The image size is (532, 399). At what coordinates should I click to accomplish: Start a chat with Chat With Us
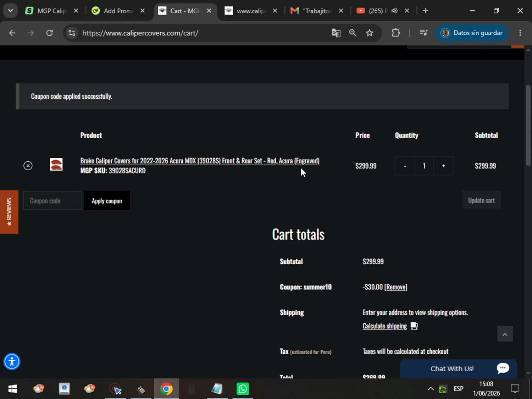pyautogui.click(x=459, y=368)
